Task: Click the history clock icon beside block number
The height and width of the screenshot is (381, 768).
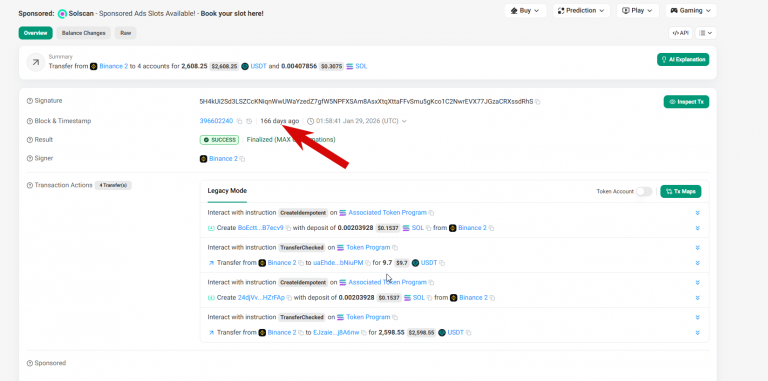Action: coord(249,121)
